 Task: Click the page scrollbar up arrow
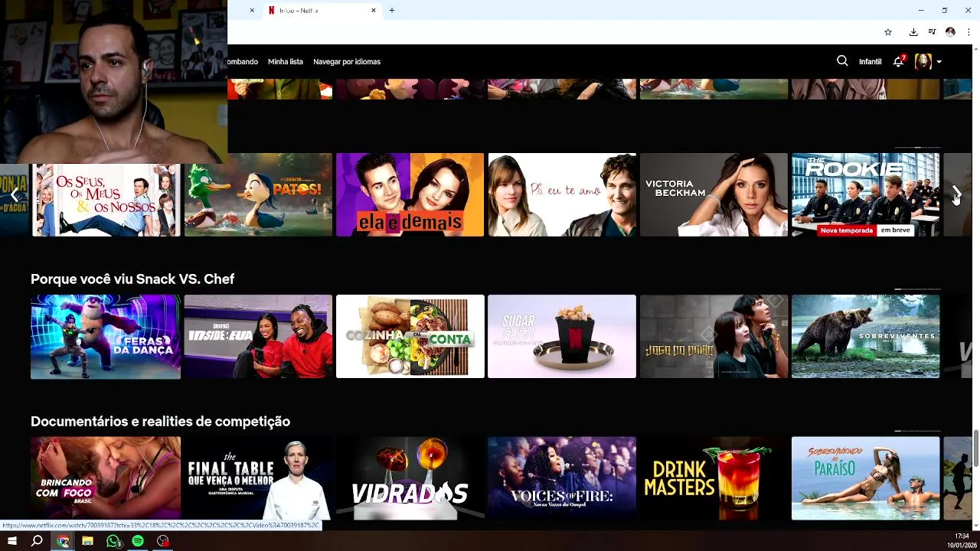click(x=976, y=49)
